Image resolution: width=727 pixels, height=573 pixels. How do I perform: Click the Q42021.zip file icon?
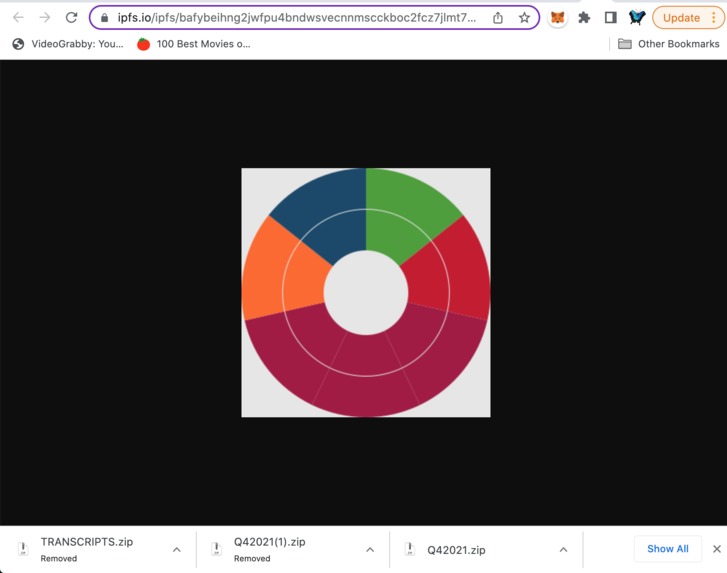pyautogui.click(x=409, y=549)
